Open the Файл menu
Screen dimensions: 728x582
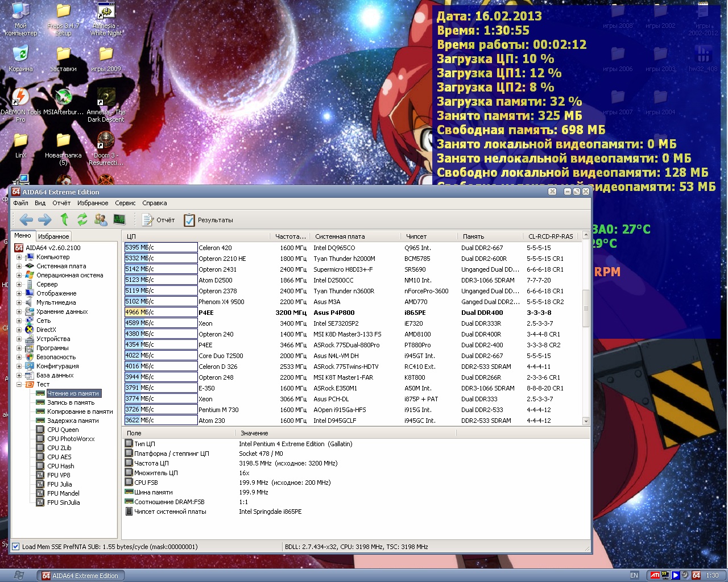click(x=21, y=203)
